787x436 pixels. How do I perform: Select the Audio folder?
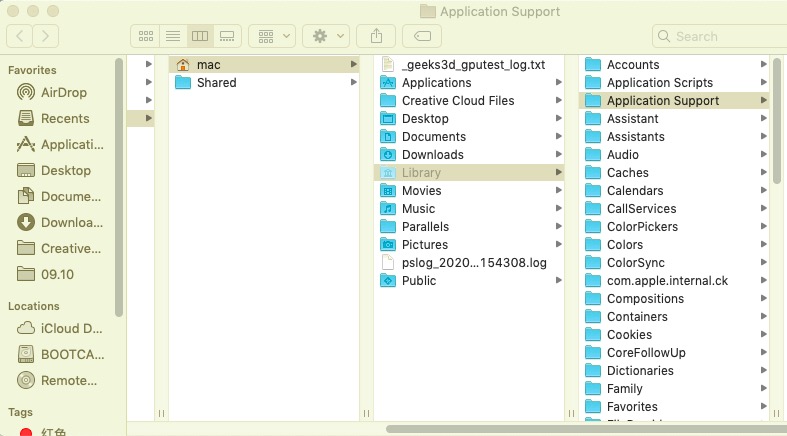[674, 155]
